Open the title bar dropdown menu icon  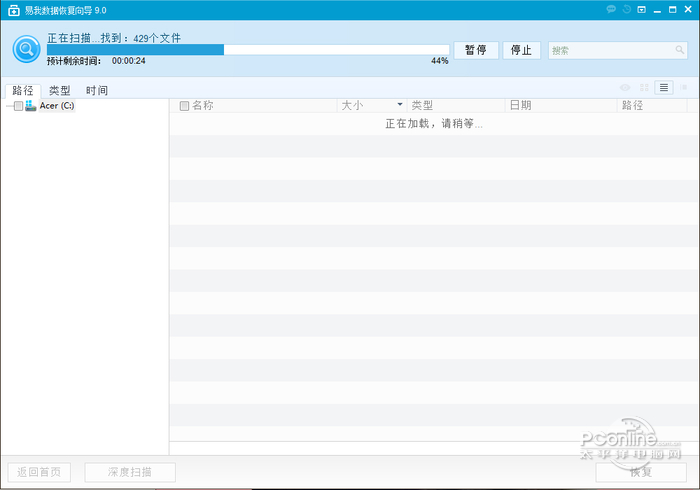(x=642, y=9)
